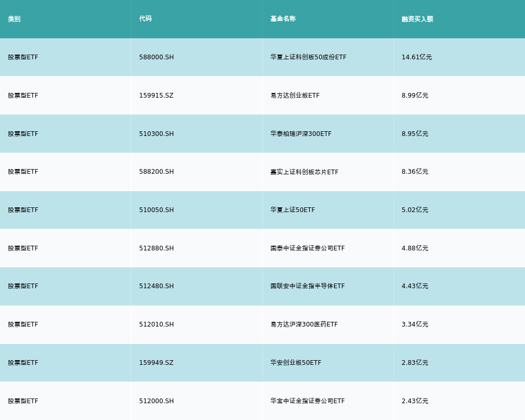The height and width of the screenshot is (420, 525).
Task: Click the amount 3.34亿元
Action: pos(415,324)
